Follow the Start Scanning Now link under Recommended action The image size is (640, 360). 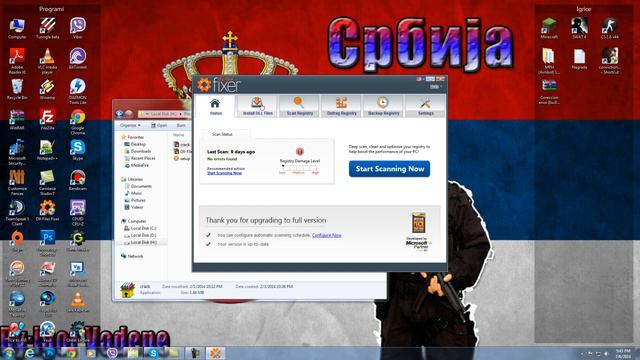pos(224,173)
